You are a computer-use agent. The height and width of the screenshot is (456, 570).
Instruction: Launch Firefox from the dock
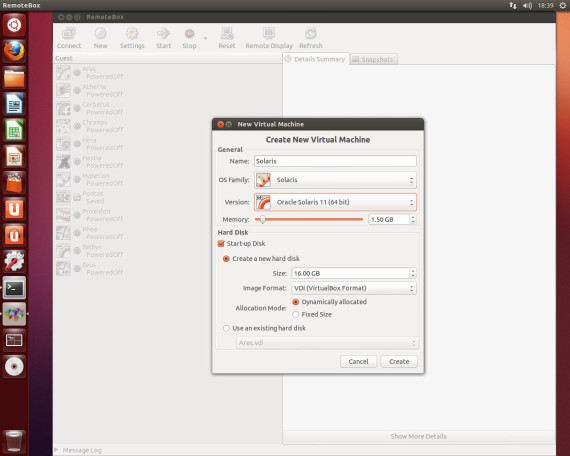[x=14, y=51]
